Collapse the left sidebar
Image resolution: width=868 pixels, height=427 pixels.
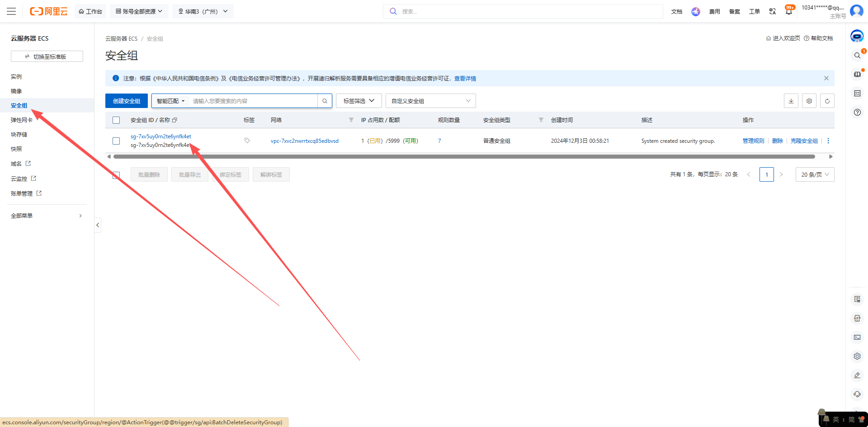tap(98, 225)
